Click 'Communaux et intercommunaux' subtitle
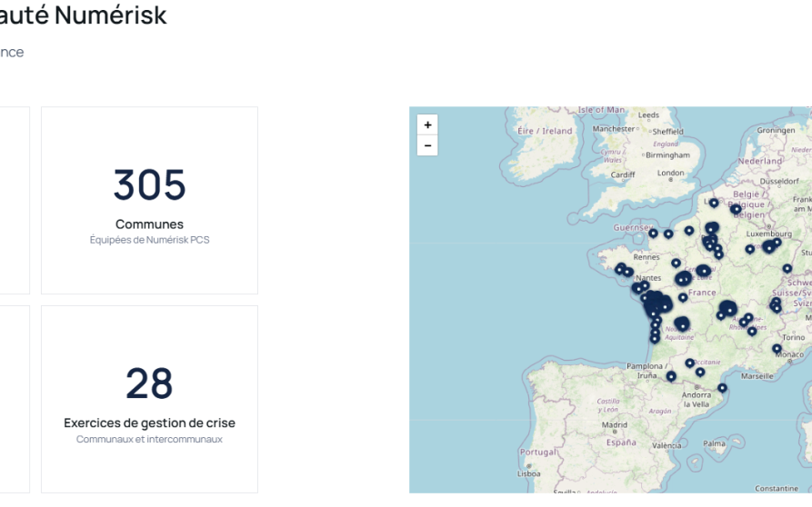Viewport: 812px width, 507px height. pos(150,439)
